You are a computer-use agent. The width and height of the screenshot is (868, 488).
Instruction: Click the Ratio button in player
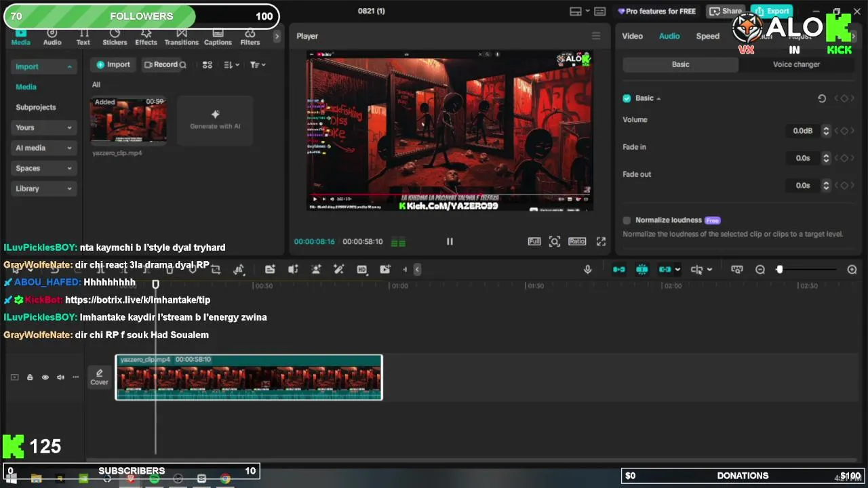pyautogui.click(x=577, y=241)
